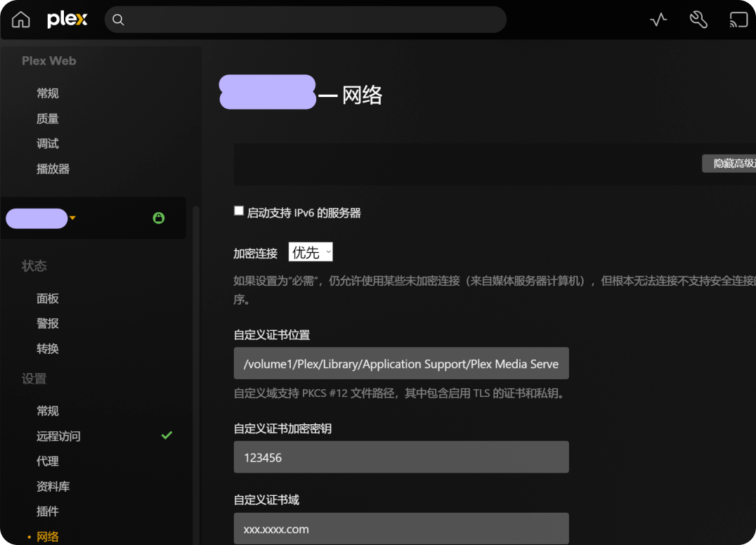Open the 面板 status page

(x=47, y=298)
